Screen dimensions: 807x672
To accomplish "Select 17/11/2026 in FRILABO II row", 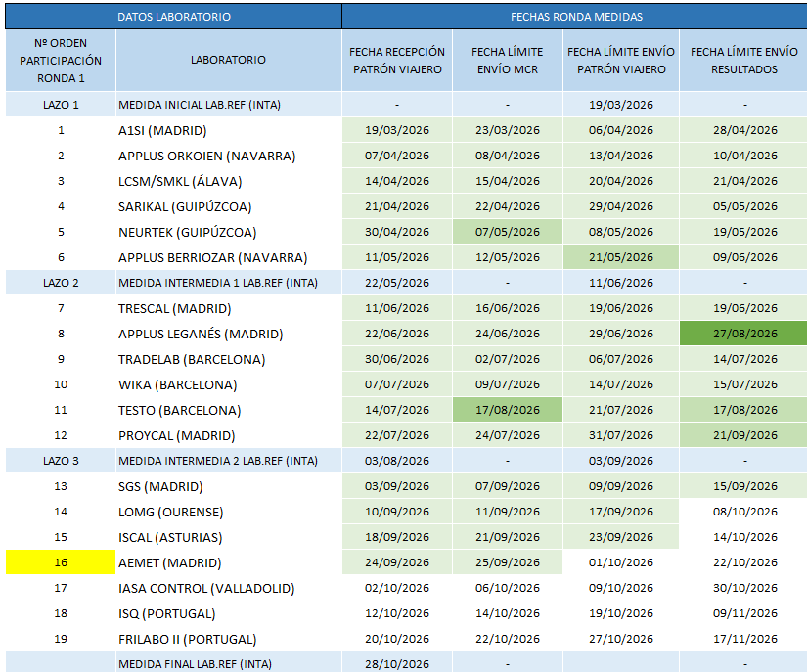I will coord(743,639).
